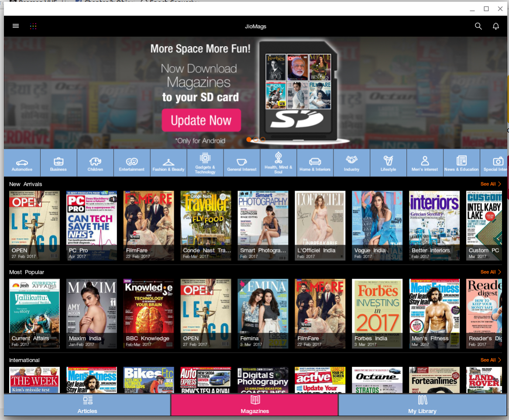Open Conde Nast Traveller magazine

(206, 225)
